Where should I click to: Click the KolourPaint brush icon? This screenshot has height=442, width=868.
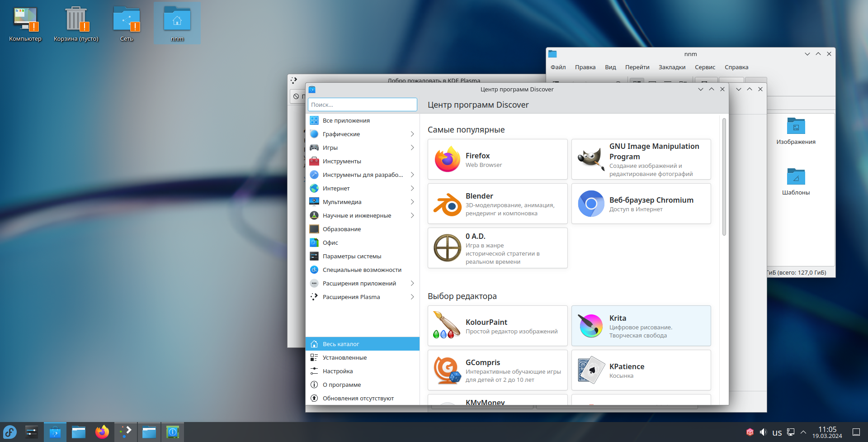pos(447,326)
